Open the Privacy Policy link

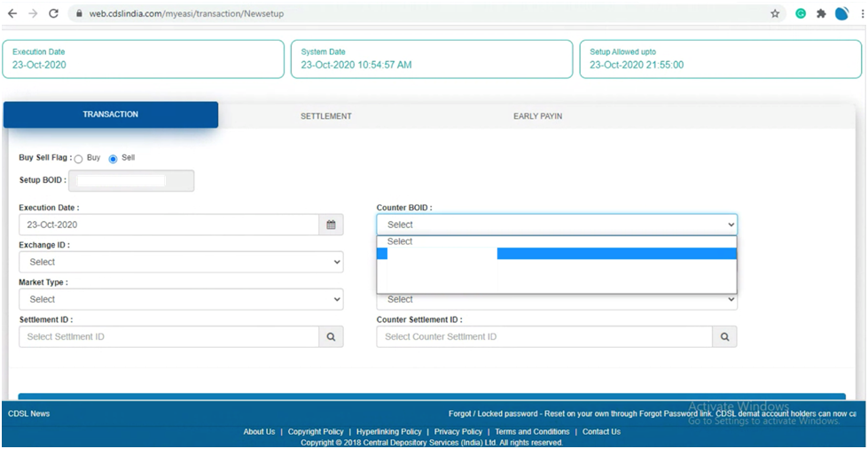point(458,432)
